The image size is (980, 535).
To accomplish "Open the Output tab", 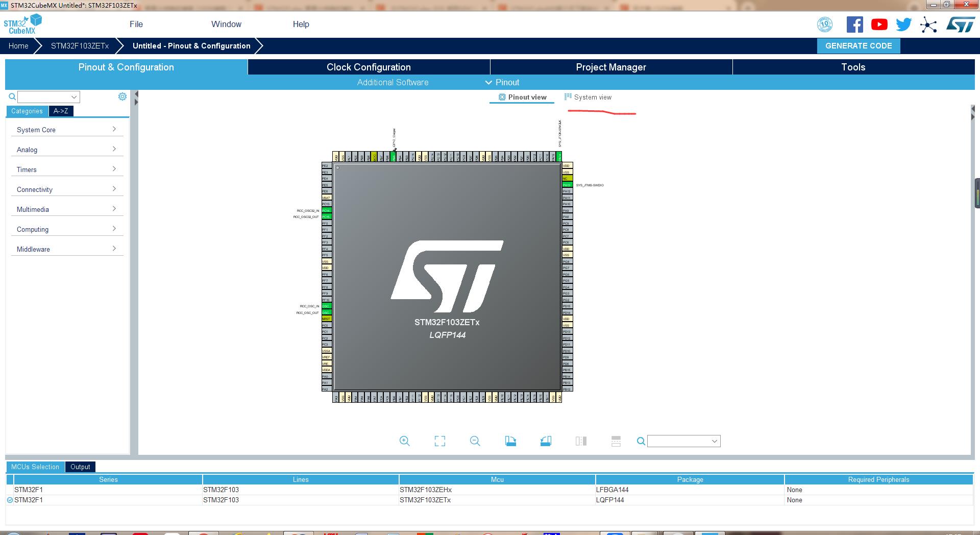I will coord(80,467).
